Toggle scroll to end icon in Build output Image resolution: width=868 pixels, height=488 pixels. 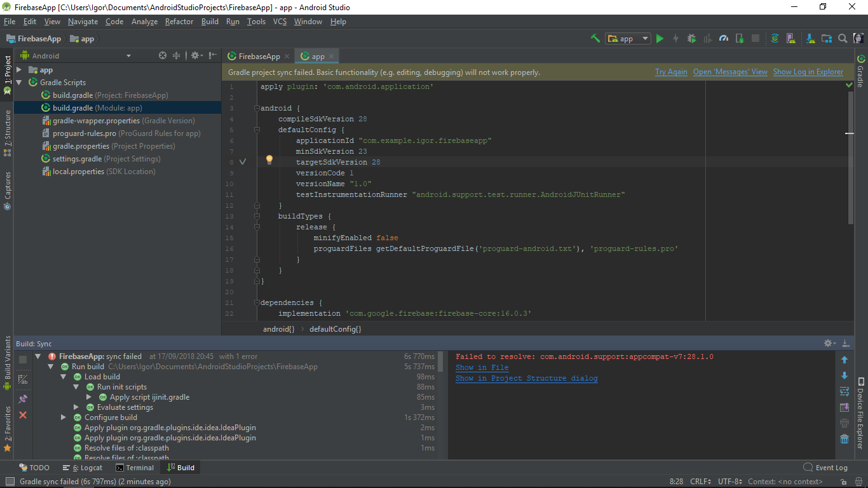point(844,407)
